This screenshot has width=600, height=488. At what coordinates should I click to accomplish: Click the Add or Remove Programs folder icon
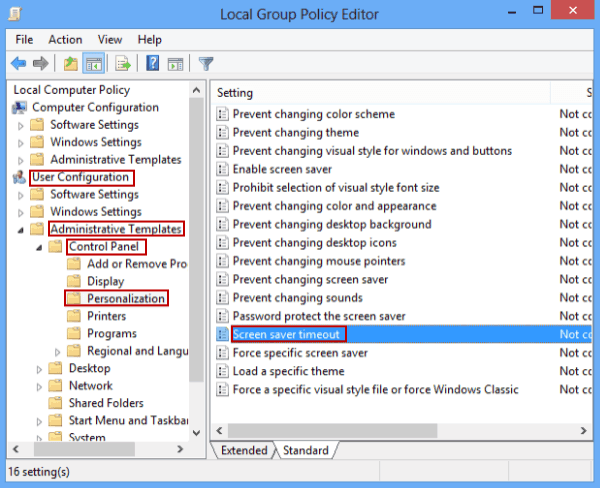coord(73,264)
